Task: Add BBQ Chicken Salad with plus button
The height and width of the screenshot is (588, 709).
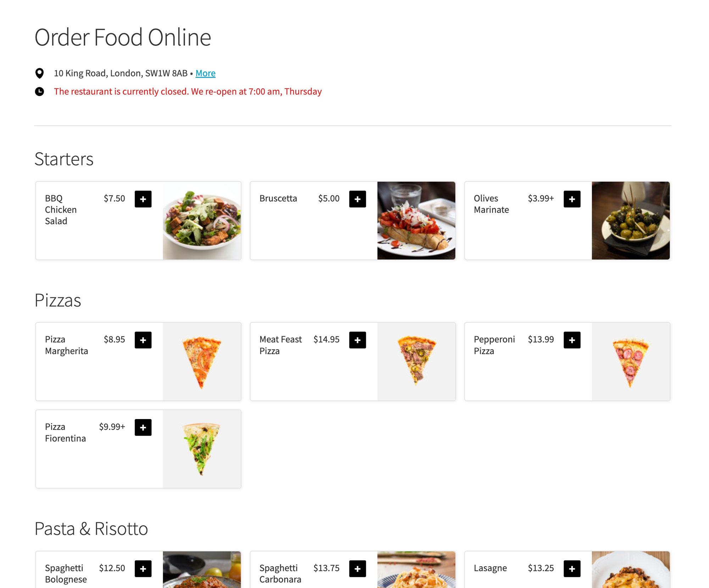Action: tap(143, 199)
